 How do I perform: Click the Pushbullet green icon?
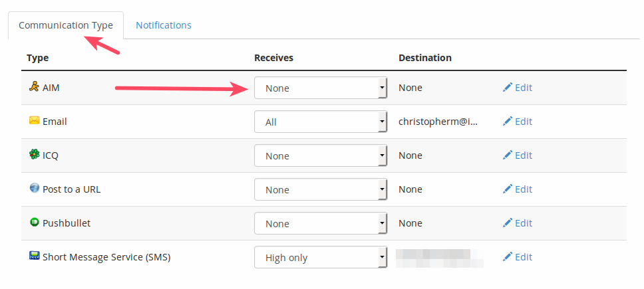[35, 223]
